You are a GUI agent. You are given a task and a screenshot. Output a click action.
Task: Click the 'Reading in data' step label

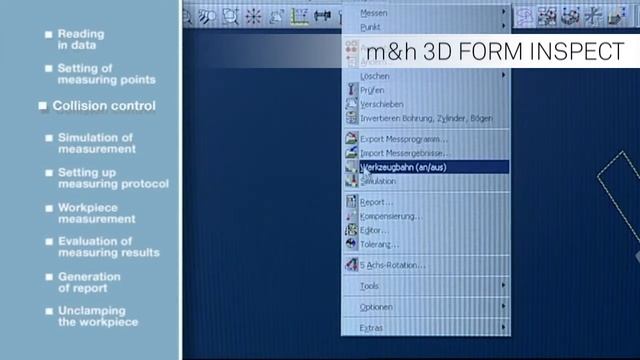coord(81,40)
